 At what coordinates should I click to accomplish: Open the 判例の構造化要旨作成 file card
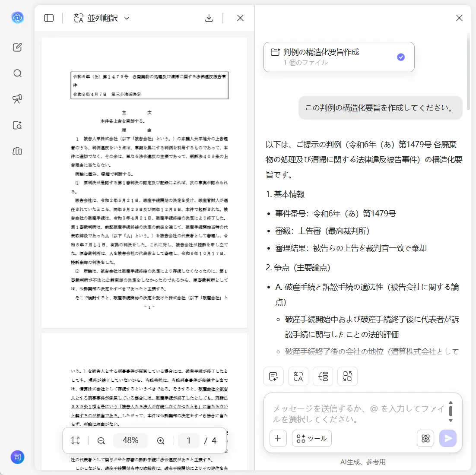(339, 57)
